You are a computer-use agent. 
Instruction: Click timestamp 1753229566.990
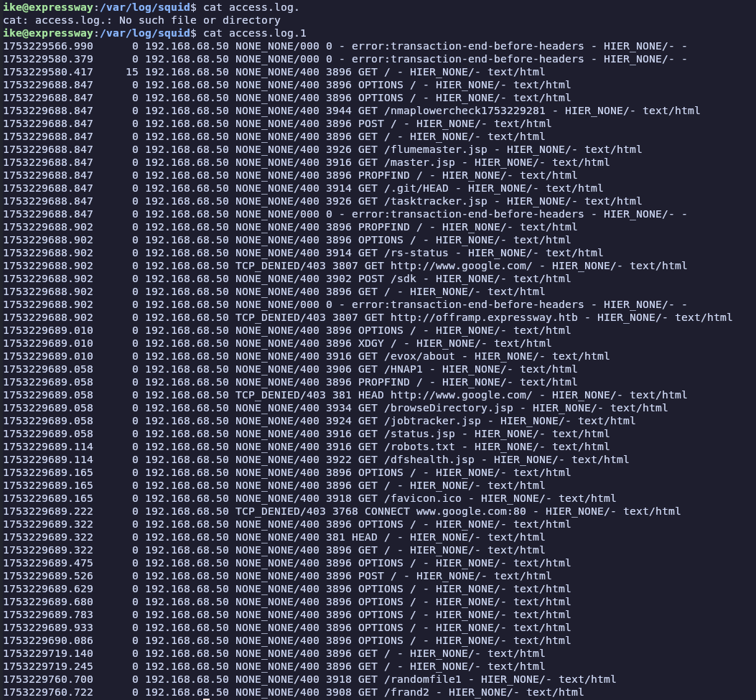click(x=48, y=46)
